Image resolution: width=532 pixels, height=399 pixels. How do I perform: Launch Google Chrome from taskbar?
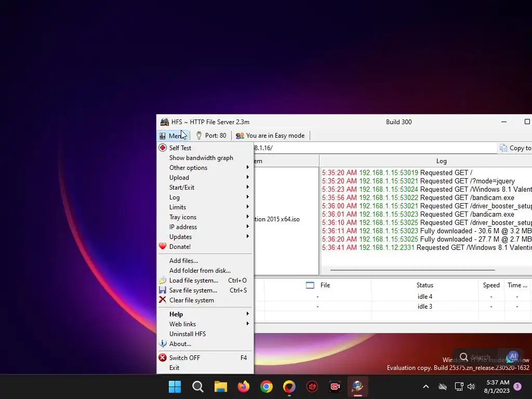click(267, 387)
